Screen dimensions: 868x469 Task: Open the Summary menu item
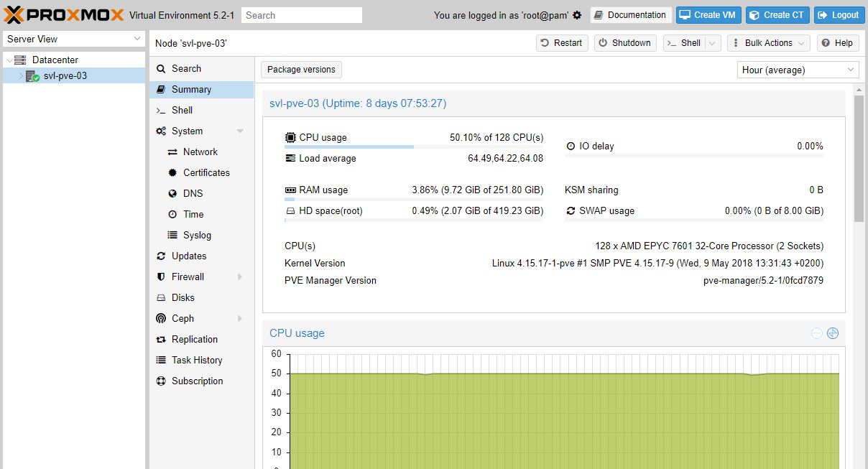tap(201, 90)
